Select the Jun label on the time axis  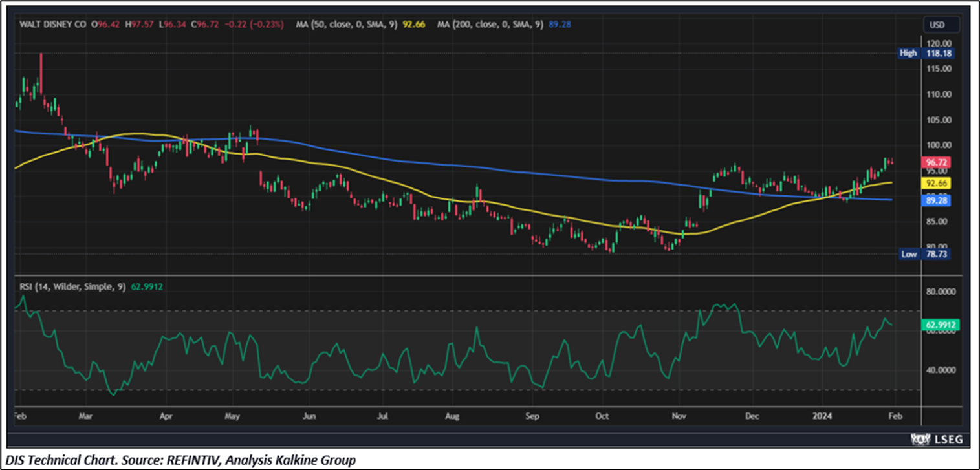pyautogui.click(x=309, y=416)
